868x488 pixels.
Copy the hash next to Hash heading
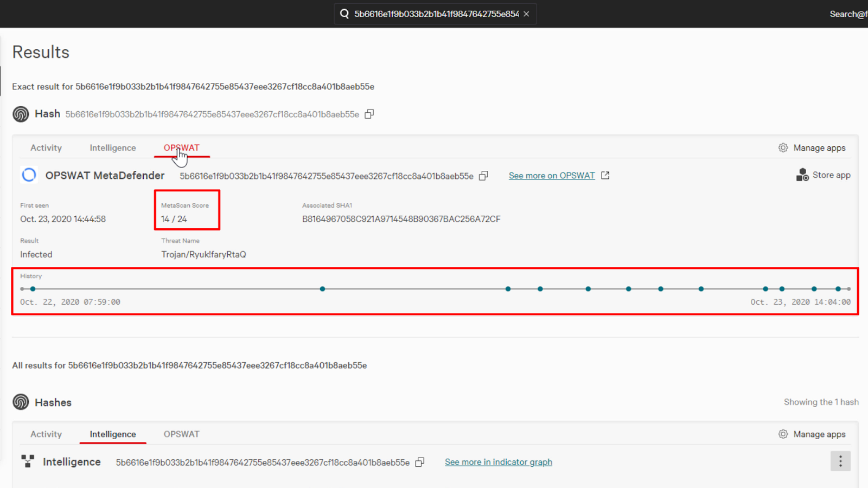(x=369, y=114)
